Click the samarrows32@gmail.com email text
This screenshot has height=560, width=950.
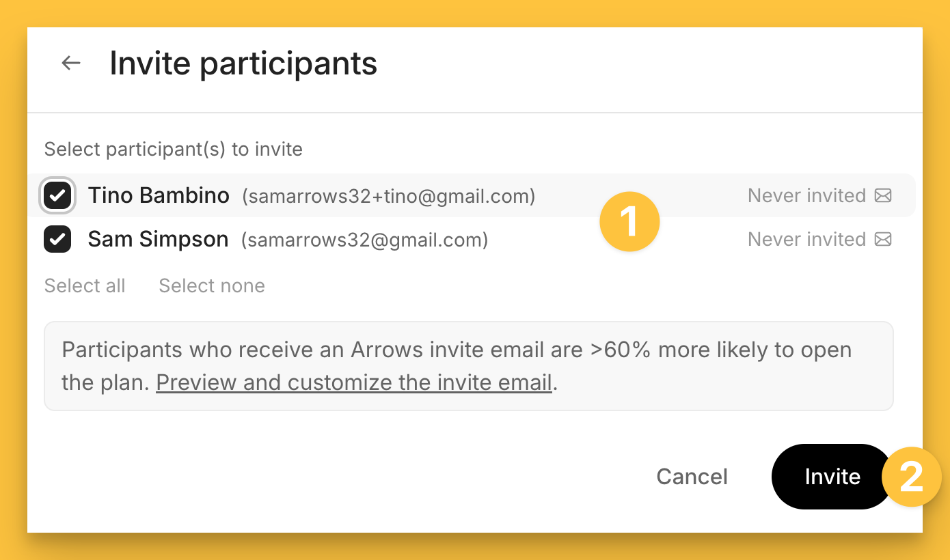coord(365,240)
